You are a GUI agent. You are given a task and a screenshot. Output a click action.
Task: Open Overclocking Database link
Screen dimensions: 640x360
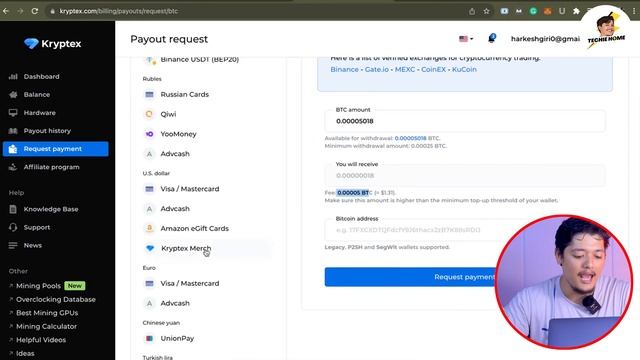pos(56,299)
